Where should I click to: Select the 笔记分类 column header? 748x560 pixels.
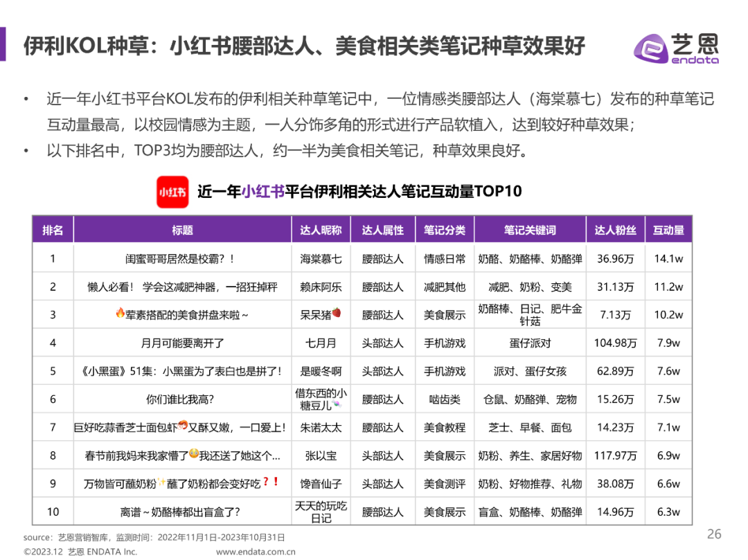pos(445,231)
